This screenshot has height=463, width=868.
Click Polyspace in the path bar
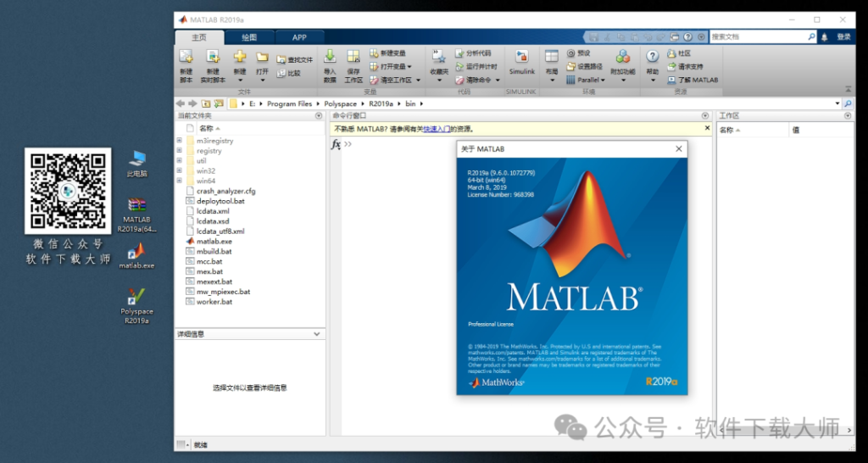[x=341, y=103]
